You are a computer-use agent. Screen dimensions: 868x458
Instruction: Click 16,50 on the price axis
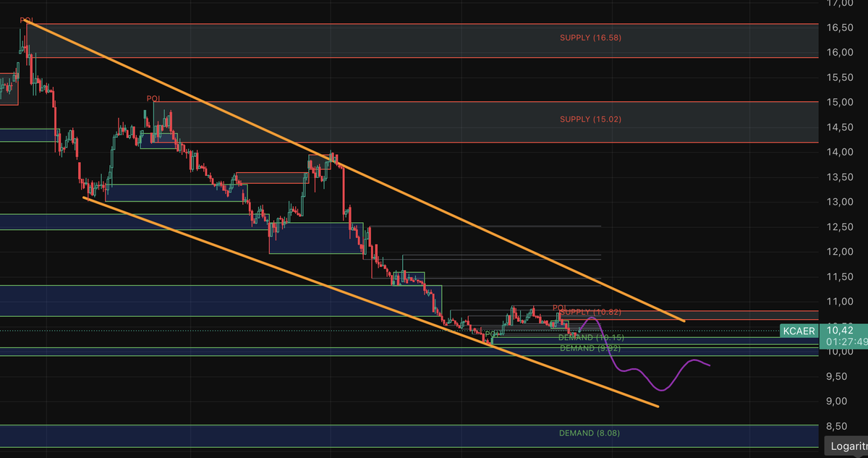click(841, 27)
